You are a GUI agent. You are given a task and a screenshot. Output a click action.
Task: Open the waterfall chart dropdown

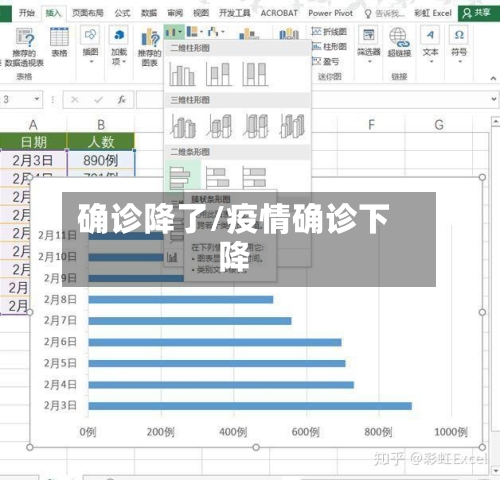pos(216,32)
